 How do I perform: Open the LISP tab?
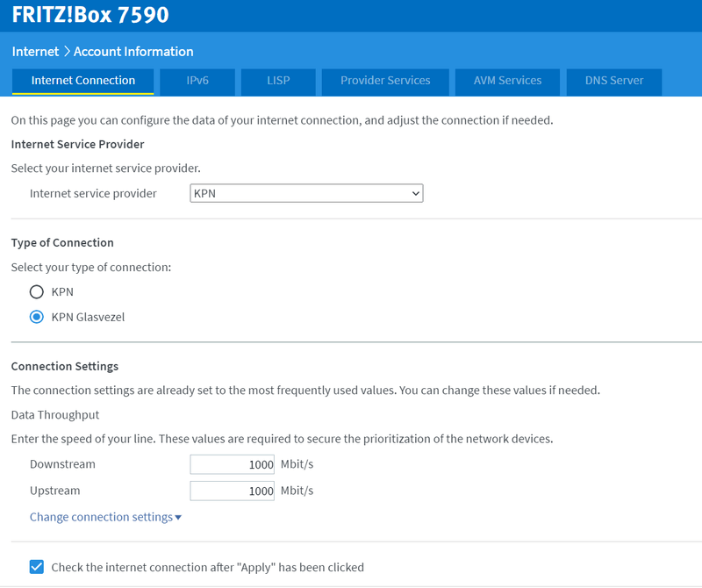[278, 81]
